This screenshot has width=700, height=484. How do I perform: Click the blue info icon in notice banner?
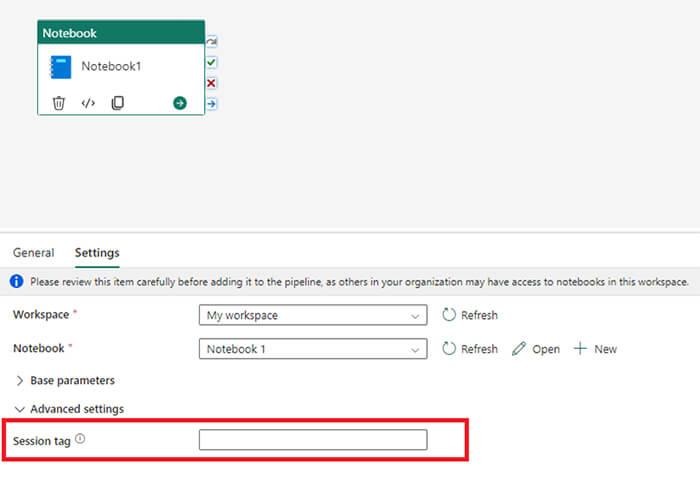click(x=17, y=281)
